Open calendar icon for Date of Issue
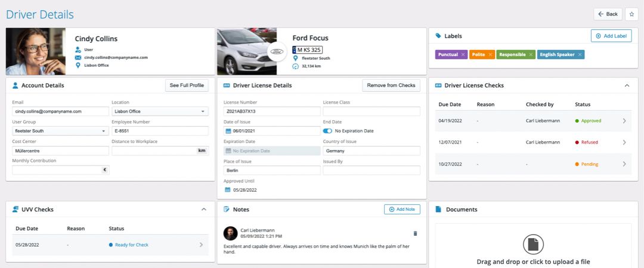Viewport: 644px width, 268px height. 229,131
